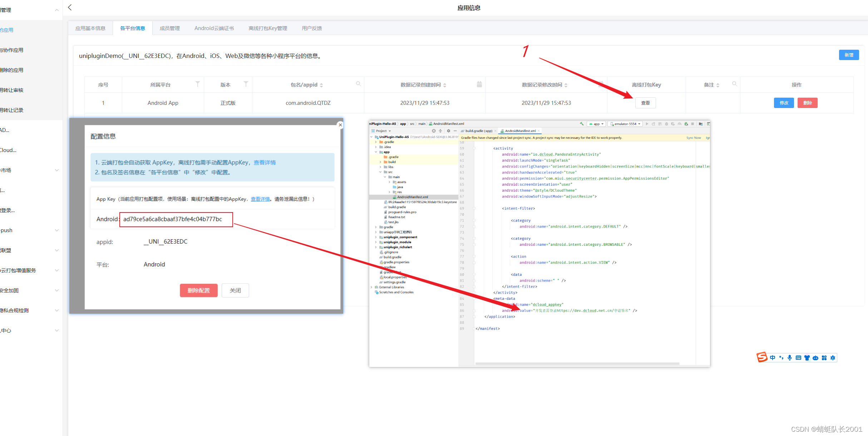Toggle punctuation mode in Sogou bar
The width and height of the screenshot is (868, 436).
[x=781, y=358]
